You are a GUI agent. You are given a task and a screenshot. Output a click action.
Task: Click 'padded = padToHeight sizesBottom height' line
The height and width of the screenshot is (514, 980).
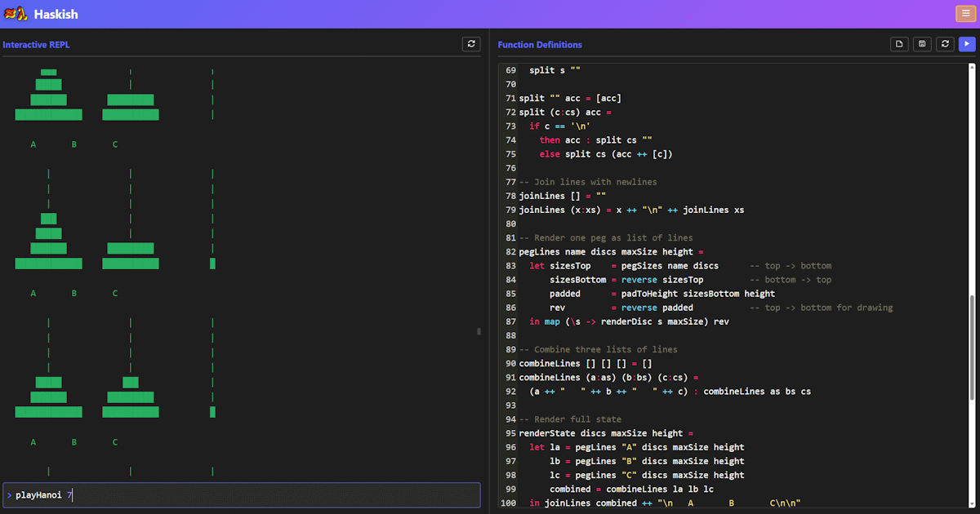[662, 294]
